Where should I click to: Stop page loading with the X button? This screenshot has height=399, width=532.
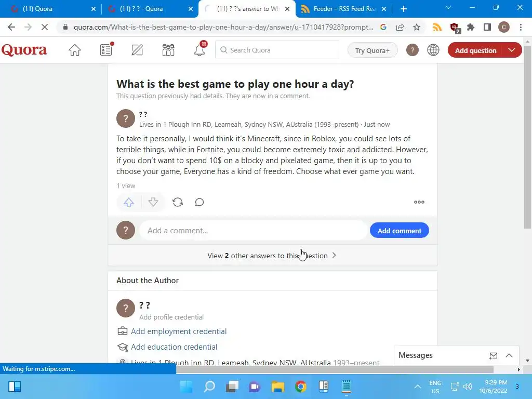(45, 27)
